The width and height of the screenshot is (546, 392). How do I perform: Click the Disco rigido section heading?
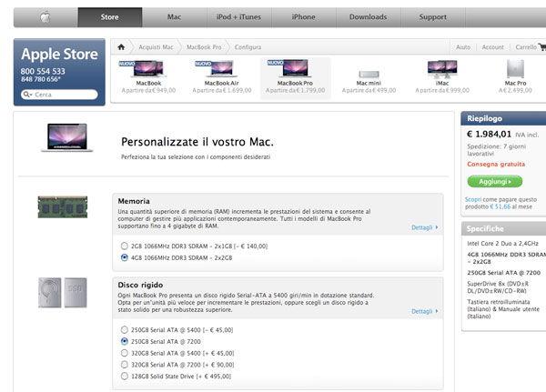point(140,285)
